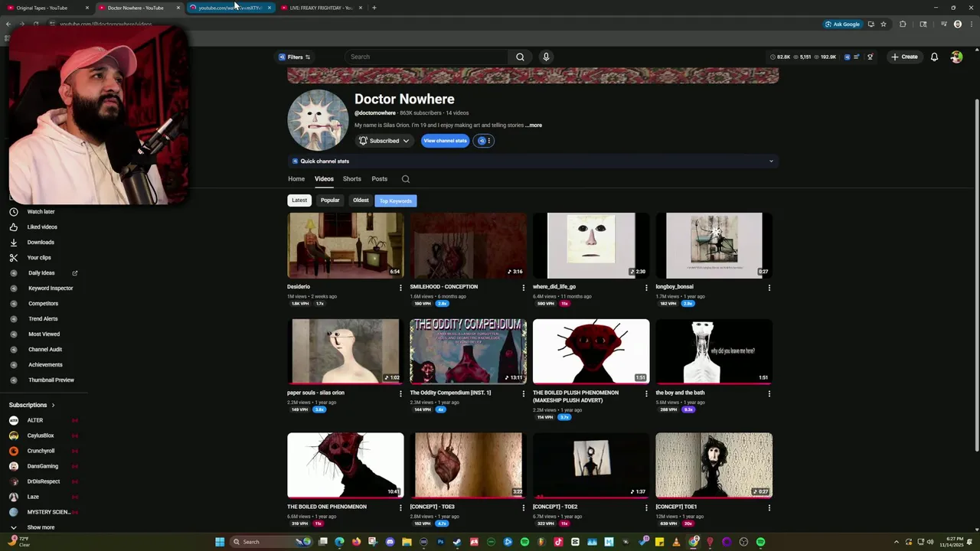This screenshot has width=980, height=551.
Task: Expand the Quick channel stats panel
Action: coord(533,161)
